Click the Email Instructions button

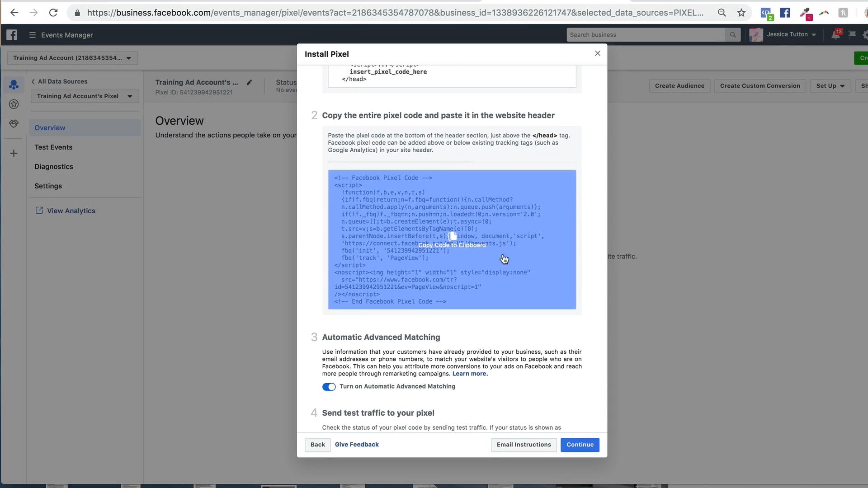coord(524,445)
